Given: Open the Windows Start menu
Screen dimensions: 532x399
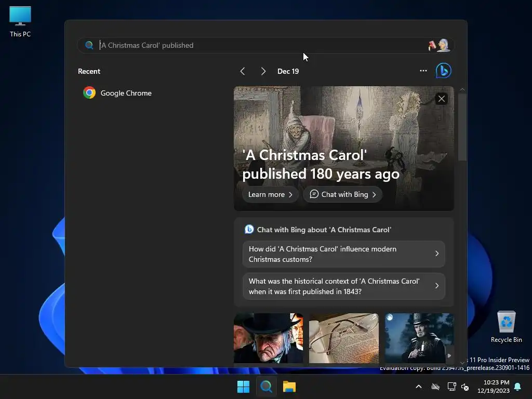Looking at the screenshot, I should click(x=243, y=387).
